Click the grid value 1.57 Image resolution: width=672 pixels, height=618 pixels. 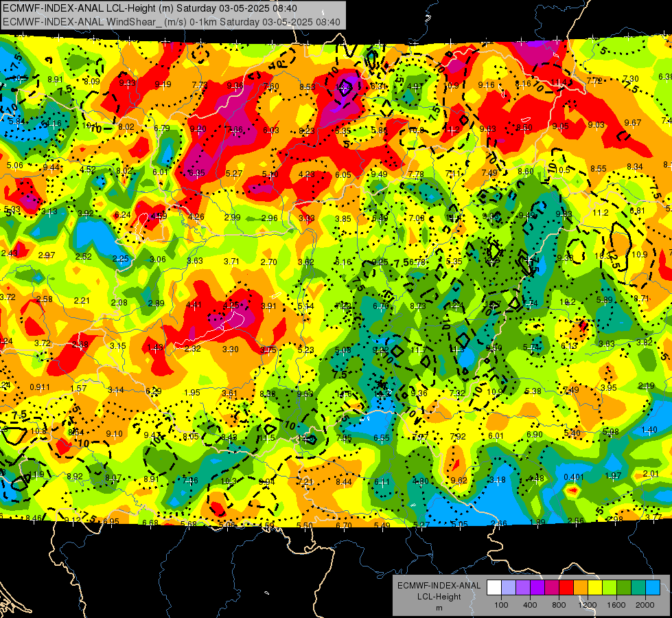click(x=78, y=388)
